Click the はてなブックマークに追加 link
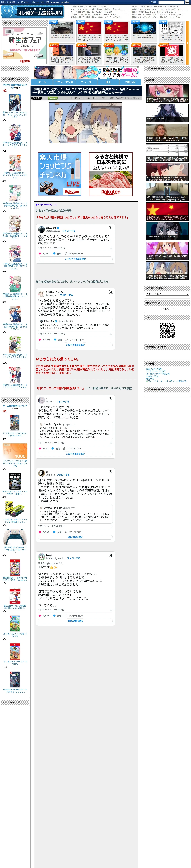The image size is (191, 868). point(158,374)
